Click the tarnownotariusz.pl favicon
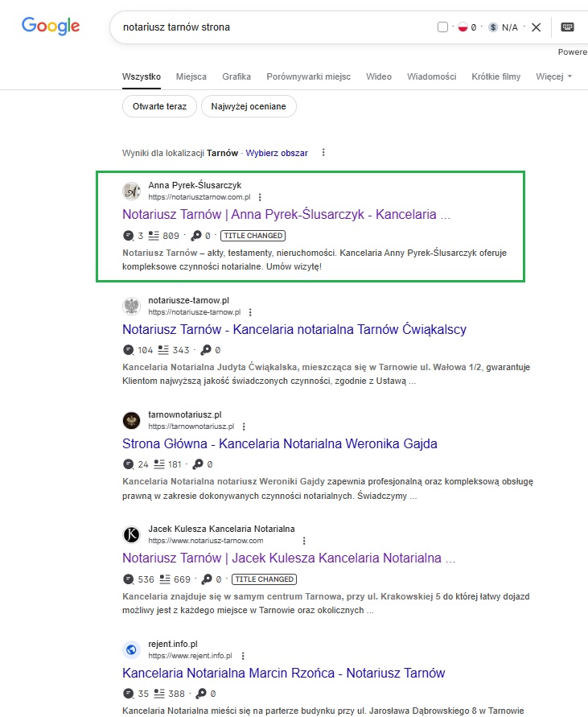The height and width of the screenshot is (717, 588). point(131,420)
